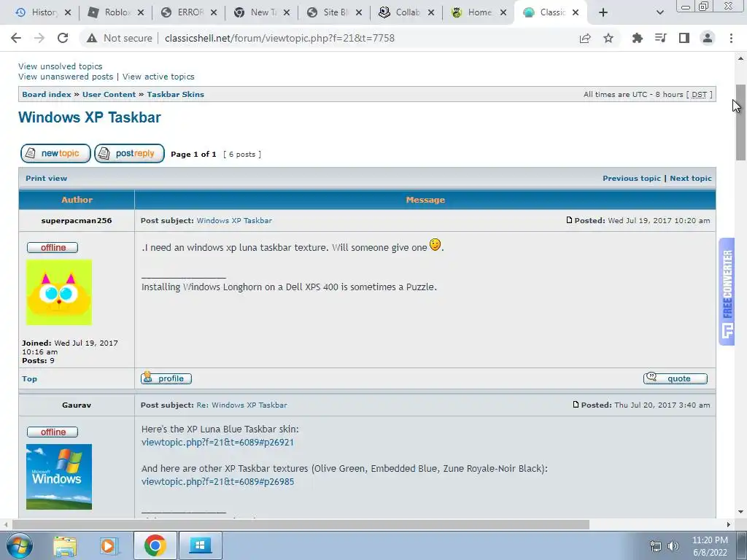This screenshot has height=560, width=747.
Task: Open the Windows XP Taskbar topic title
Action: tap(90, 117)
